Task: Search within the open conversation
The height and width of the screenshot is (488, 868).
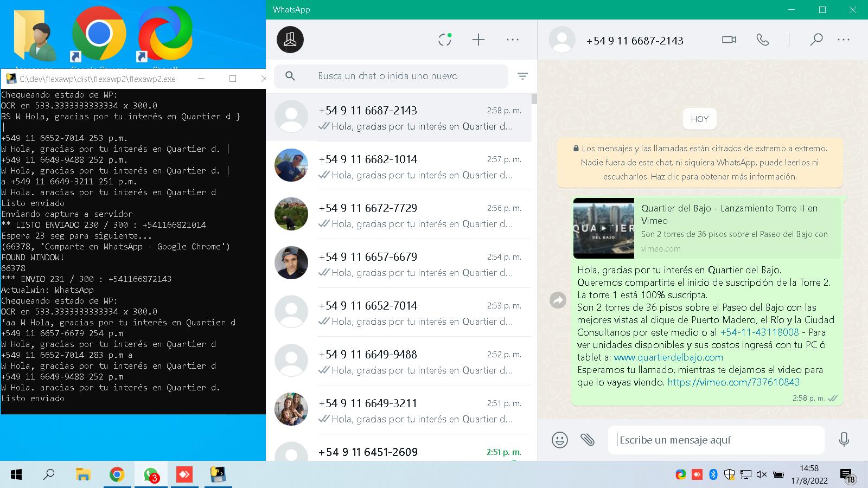Action: pos(816,40)
